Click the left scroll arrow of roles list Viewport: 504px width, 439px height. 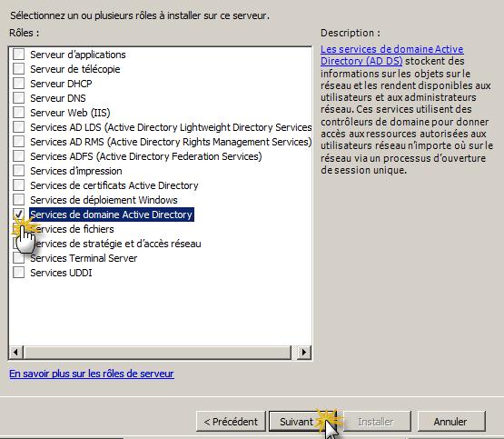pyautogui.click(x=15, y=352)
